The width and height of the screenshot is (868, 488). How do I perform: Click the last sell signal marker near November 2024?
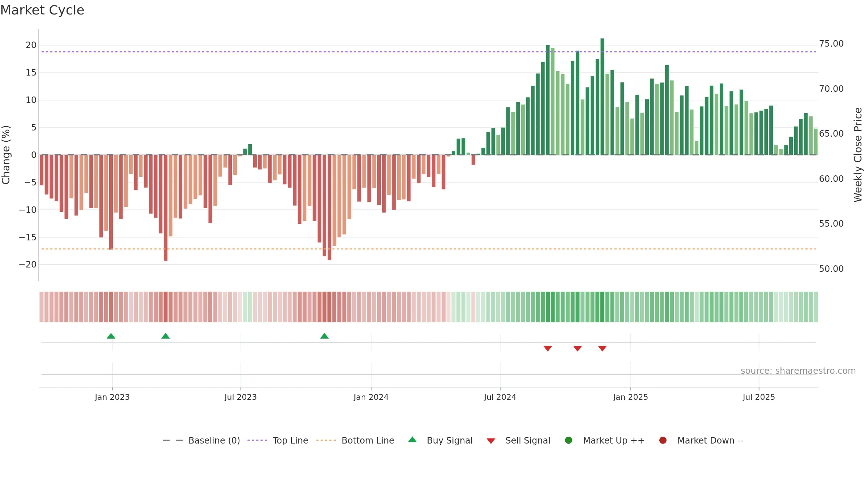click(x=602, y=348)
